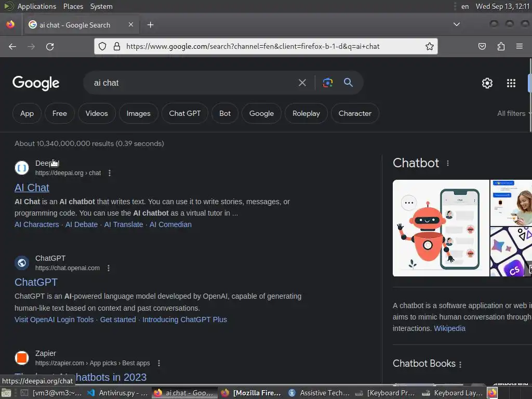The image size is (532, 399).
Task: Open More options for the DeepAI result
Action: coord(109,173)
